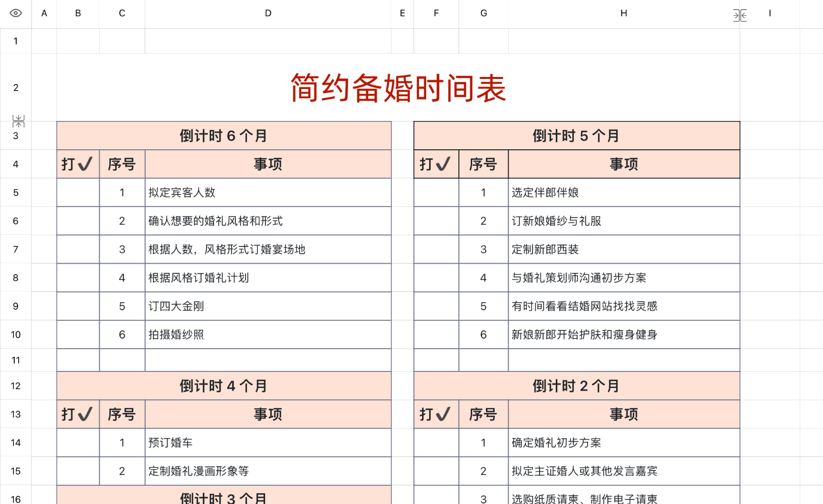Click the cell 新娘新郎开始护肤和瘦身健身
This screenshot has width=823, height=504.
pyautogui.click(x=624, y=334)
